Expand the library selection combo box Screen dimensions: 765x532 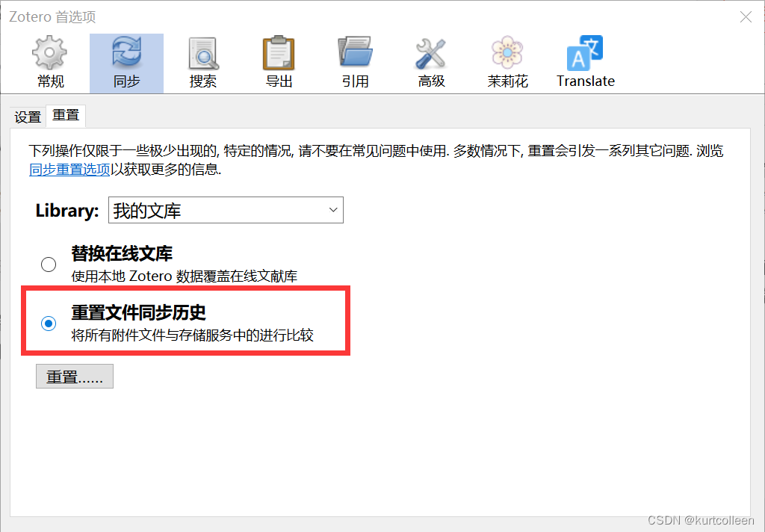point(224,210)
